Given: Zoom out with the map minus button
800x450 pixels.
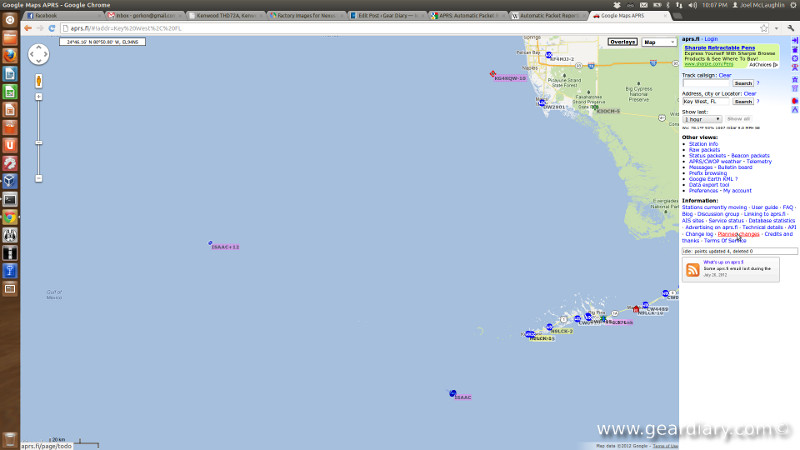Looking at the screenshot, I should [39, 179].
